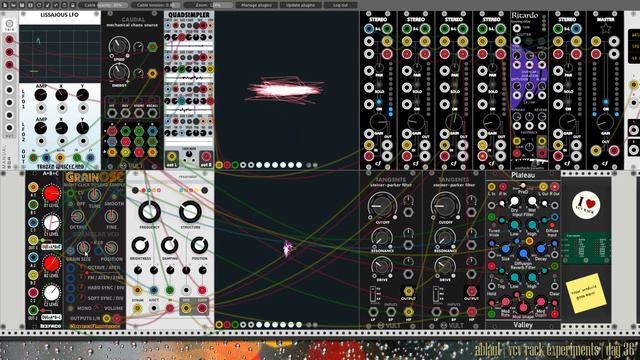Click the resonator POSITION knob
This screenshot has height=360, width=640.
point(199,245)
